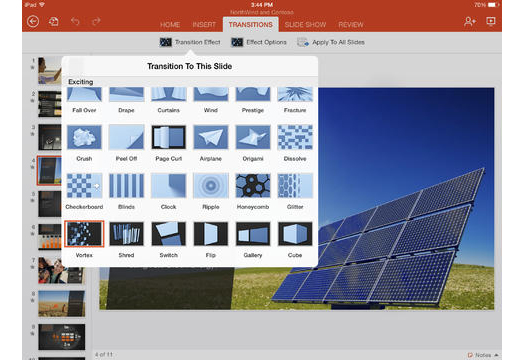
Task: Open the SLIDE SHOW tab
Action: [x=305, y=25]
